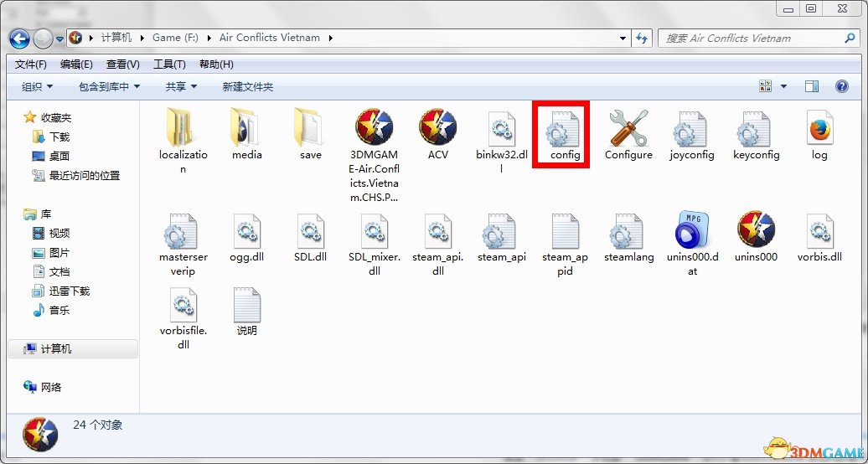The width and height of the screenshot is (868, 464).
Task: Click the Forward navigation arrow button
Action: coord(44,39)
